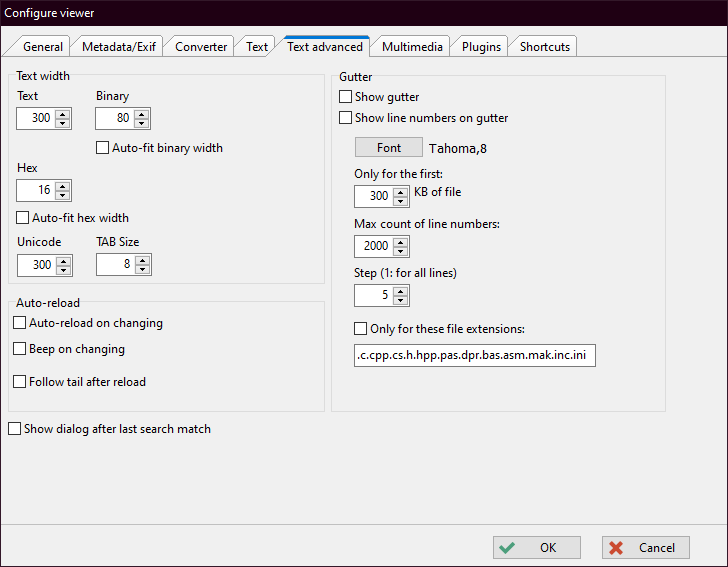Click the file extensions text field
Screen dimensions: 728x567
pos(474,355)
